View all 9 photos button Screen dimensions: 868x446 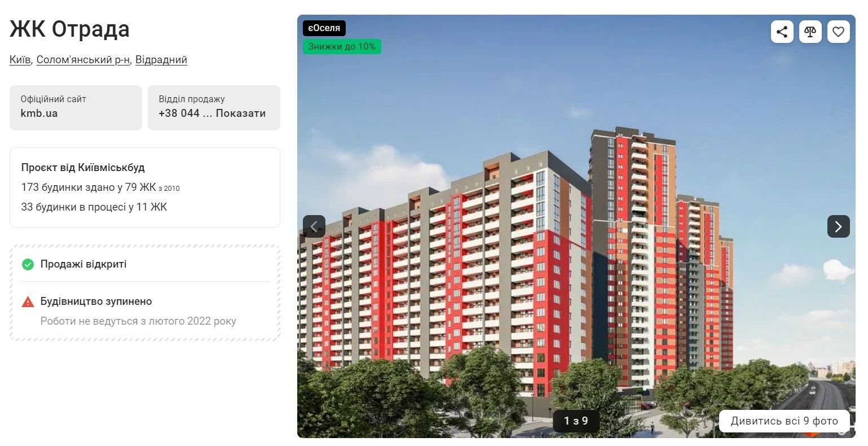784,421
